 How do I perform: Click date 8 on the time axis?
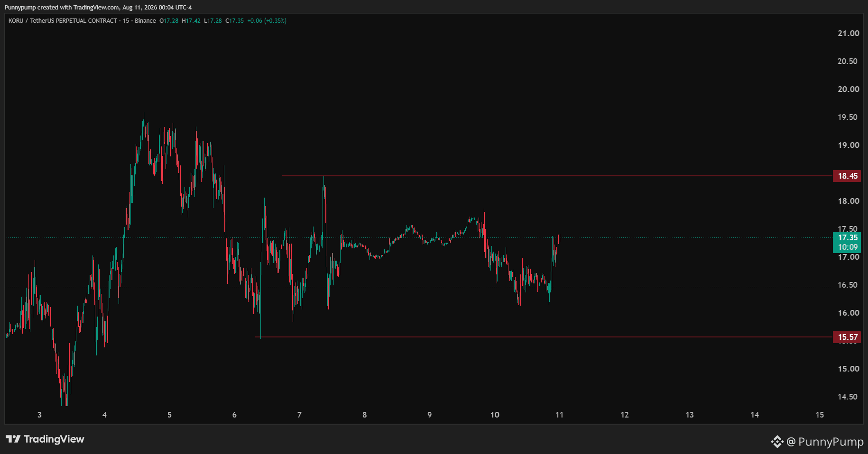(364, 415)
